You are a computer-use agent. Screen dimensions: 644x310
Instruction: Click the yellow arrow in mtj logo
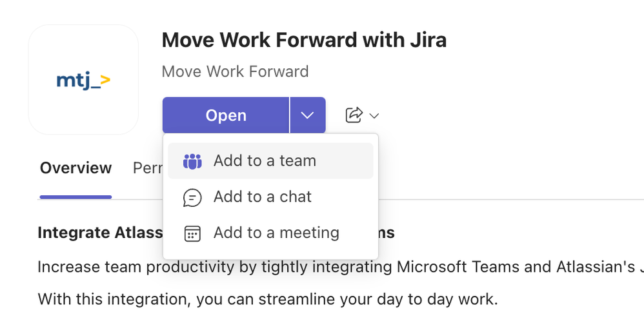[105, 79]
